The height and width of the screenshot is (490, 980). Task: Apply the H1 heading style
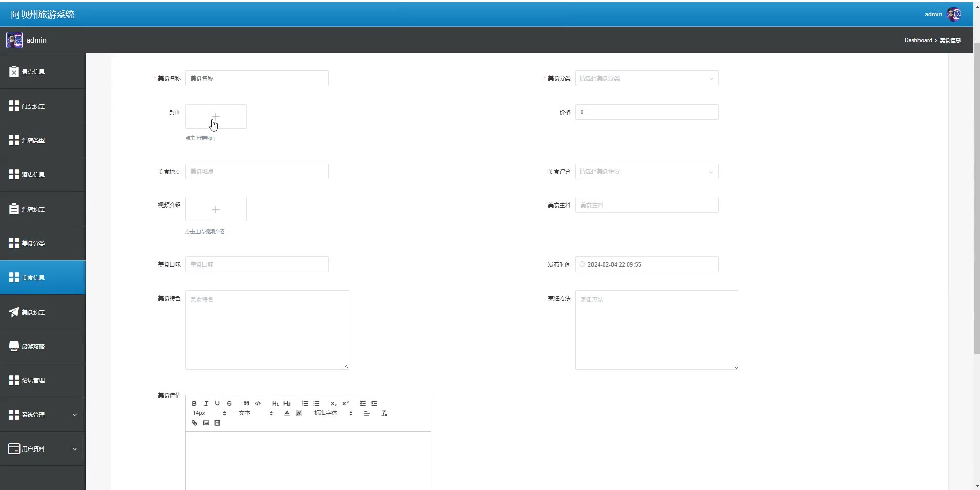tap(275, 403)
